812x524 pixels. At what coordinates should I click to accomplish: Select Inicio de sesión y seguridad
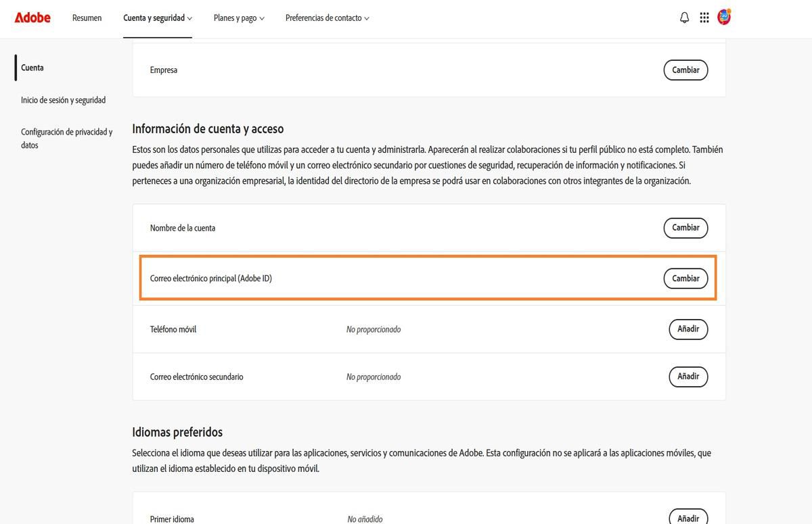pos(63,99)
